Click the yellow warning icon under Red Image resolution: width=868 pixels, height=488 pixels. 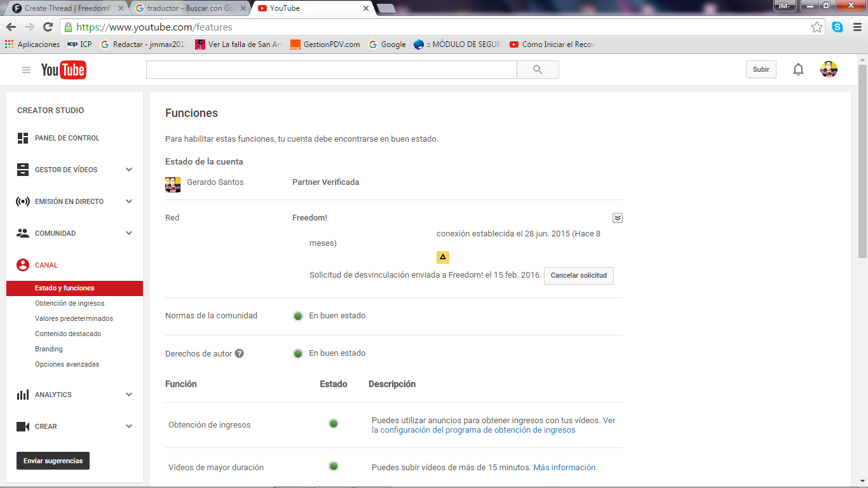pos(443,257)
